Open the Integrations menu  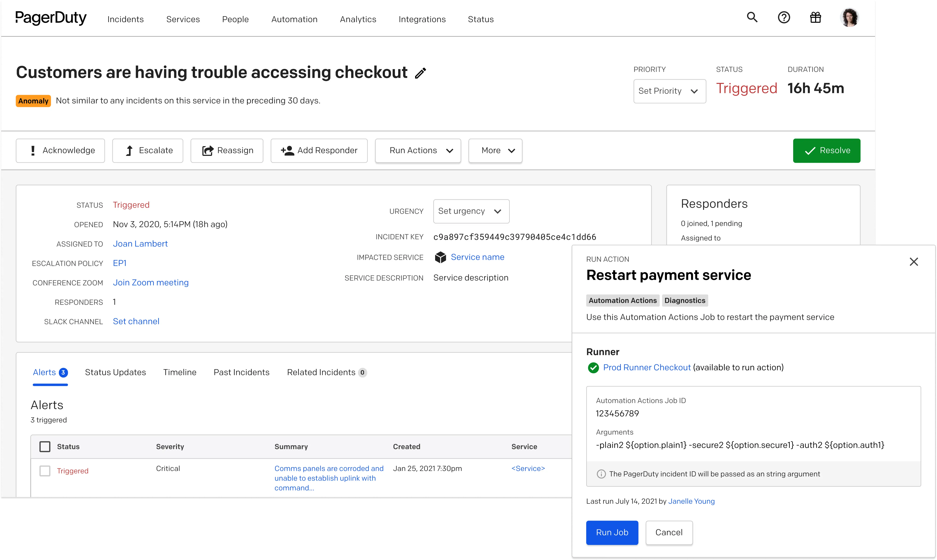(x=422, y=19)
